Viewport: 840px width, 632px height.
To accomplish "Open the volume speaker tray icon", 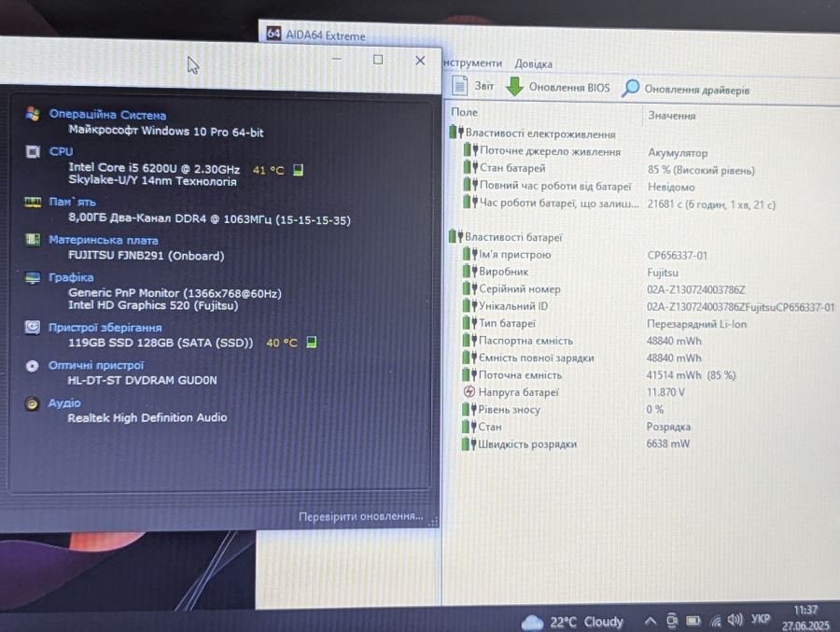I will 735,620.
